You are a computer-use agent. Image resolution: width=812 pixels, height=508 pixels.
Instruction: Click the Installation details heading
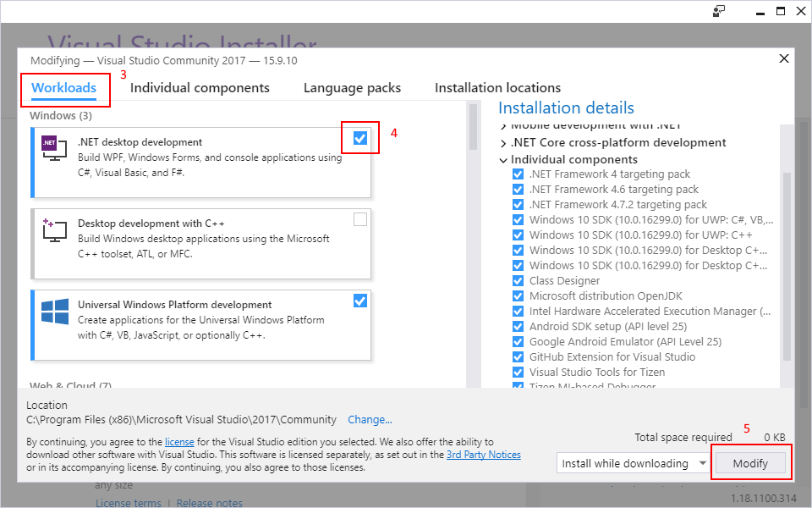566,108
